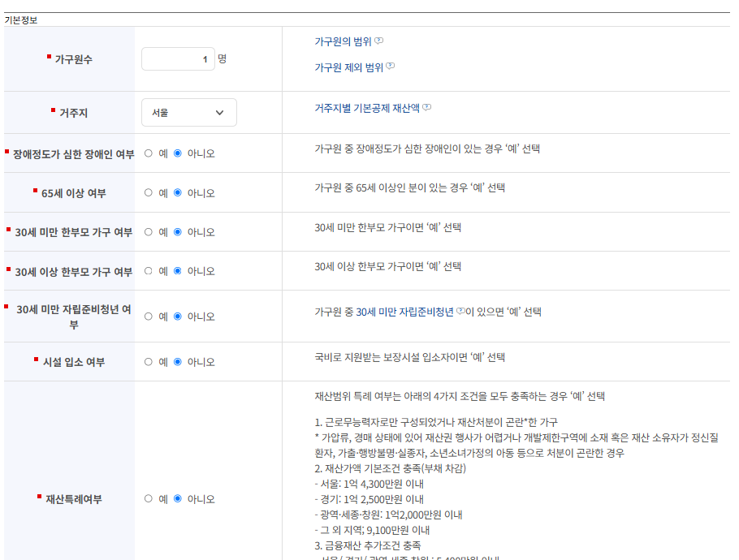The image size is (739, 560).
Task: Choose '예' for 30세 이상 한부모 가구 여부
Action: click(x=149, y=272)
